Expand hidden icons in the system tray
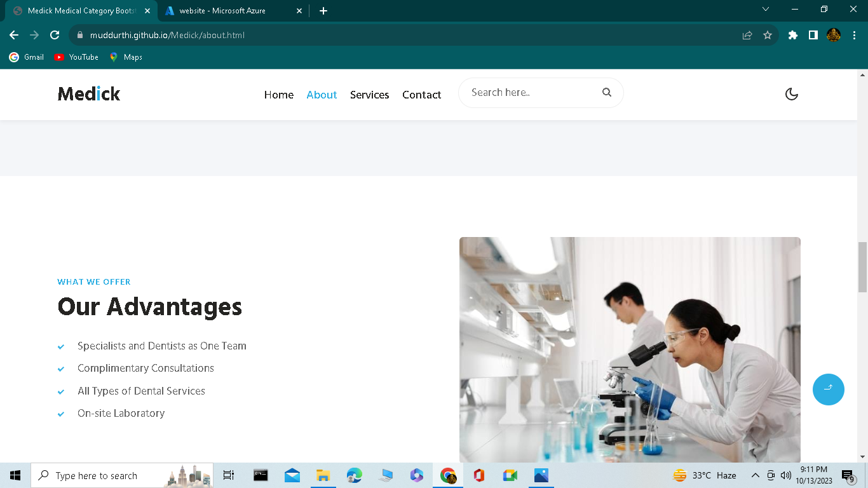The image size is (868, 488). point(756,475)
